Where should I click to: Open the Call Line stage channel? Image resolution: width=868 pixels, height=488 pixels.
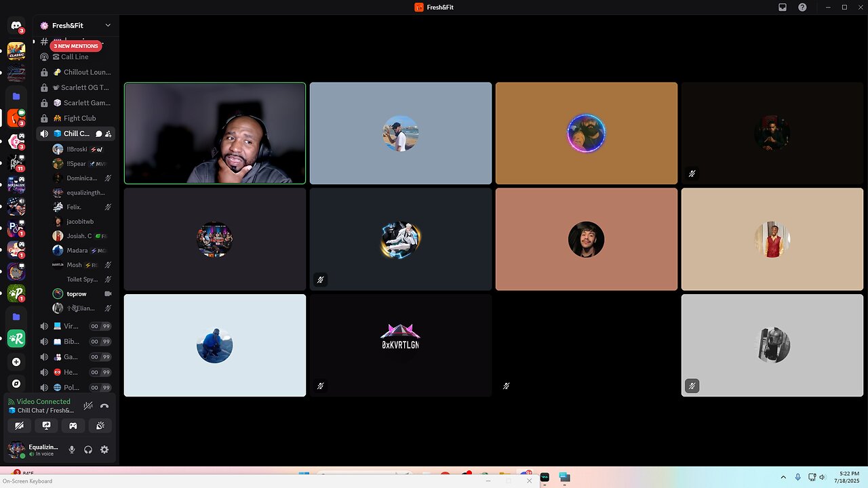click(x=75, y=57)
